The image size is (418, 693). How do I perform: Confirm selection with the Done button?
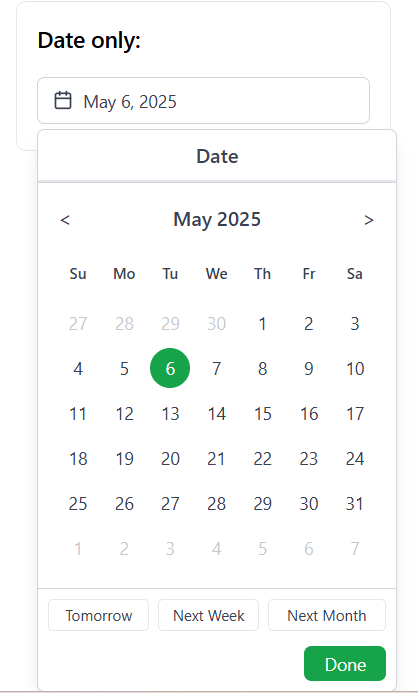pos(345,664)
